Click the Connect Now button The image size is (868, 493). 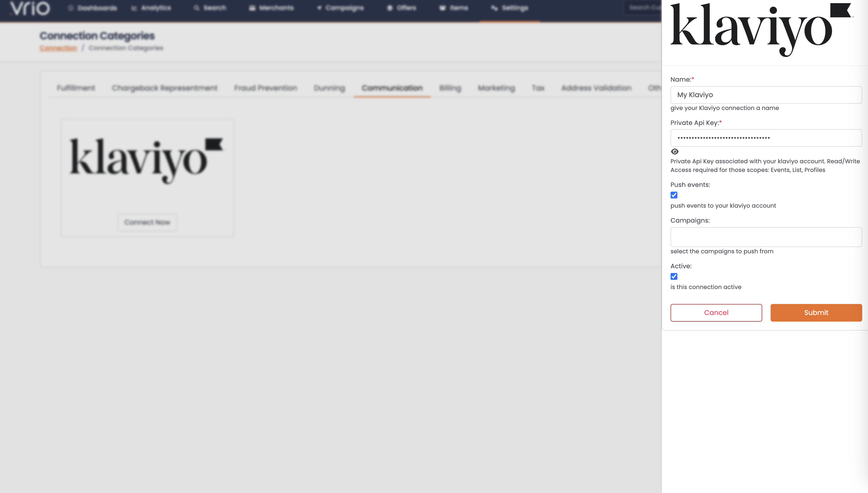(147, 222)
